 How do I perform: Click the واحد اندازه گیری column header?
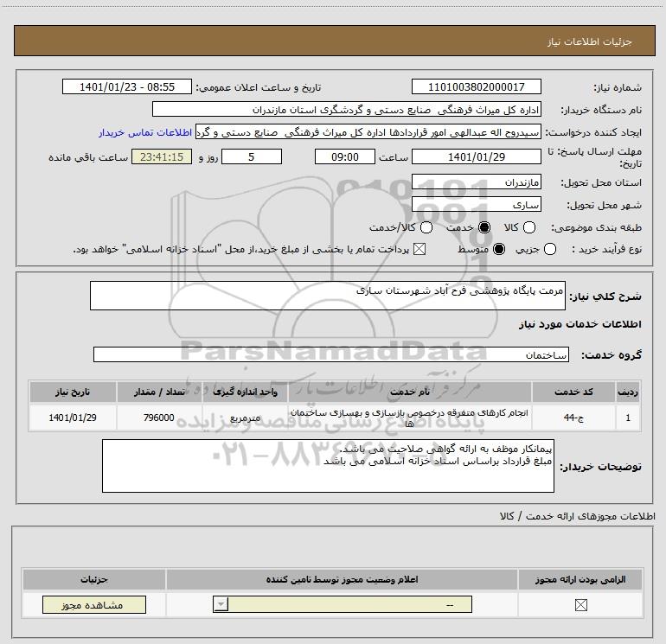pos(245,392)
